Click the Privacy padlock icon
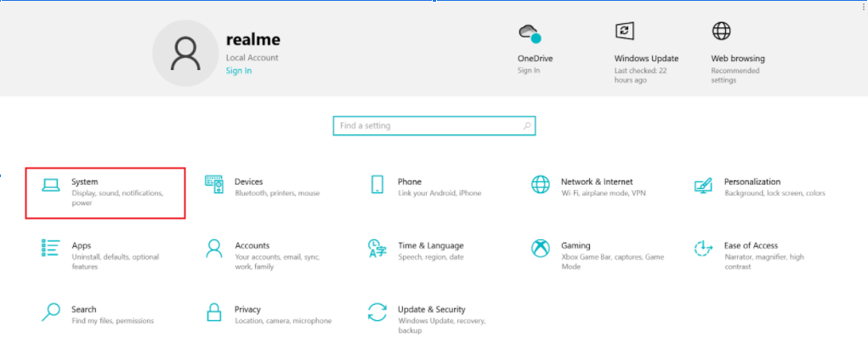This screenshot has width=868, height=349. (214, 312)
